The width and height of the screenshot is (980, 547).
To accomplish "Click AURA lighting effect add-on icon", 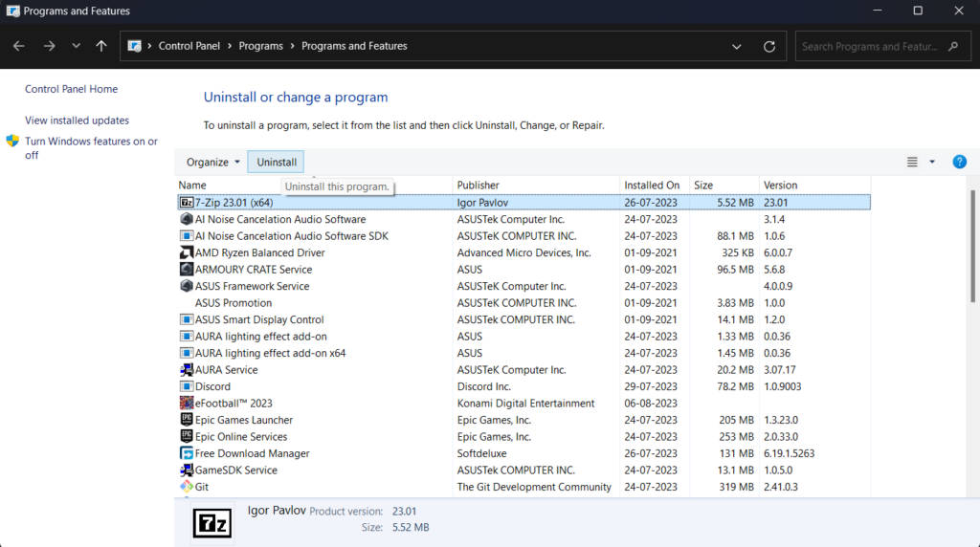I will [x=187, y=337].
